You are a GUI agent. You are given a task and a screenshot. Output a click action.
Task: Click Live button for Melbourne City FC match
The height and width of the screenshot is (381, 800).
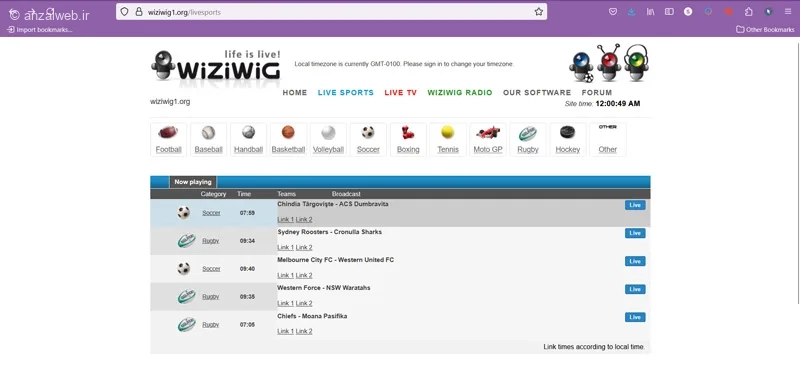tap(635, 261)
